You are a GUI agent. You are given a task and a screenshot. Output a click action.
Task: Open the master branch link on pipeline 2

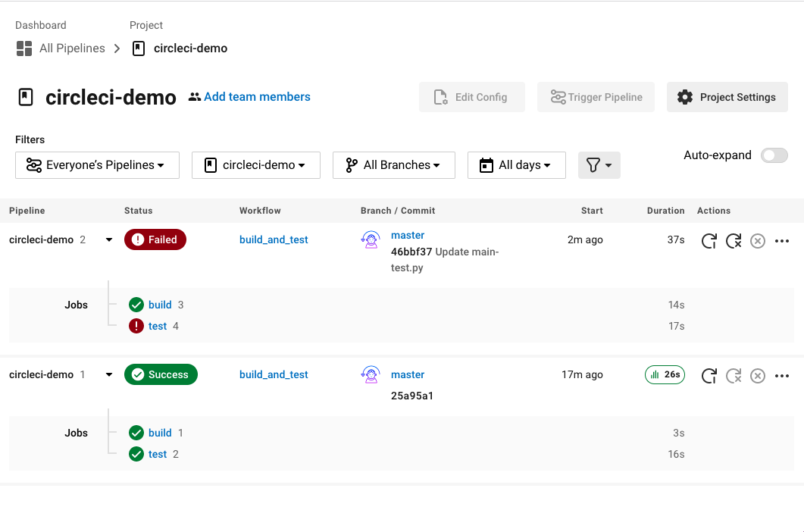point(408,235)
